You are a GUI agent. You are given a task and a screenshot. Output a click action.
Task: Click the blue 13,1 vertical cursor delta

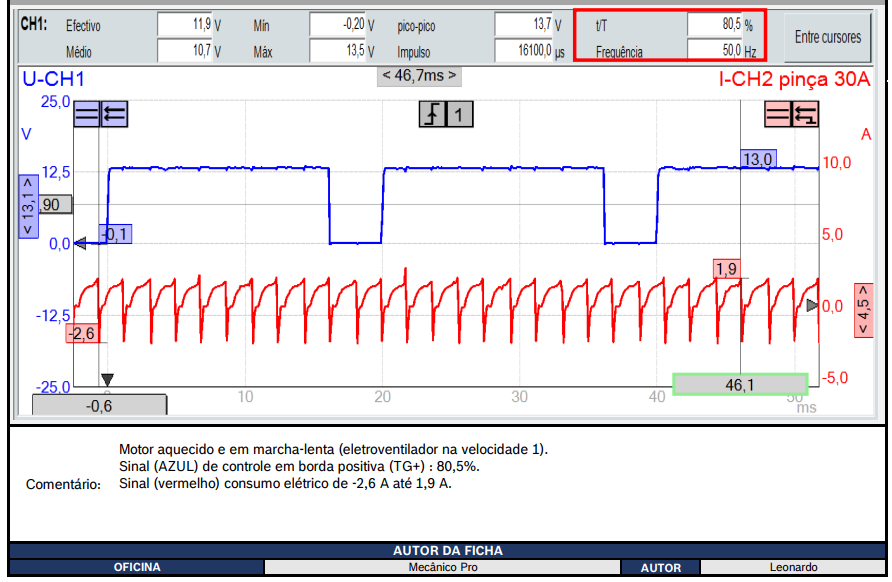click(28, 207)
